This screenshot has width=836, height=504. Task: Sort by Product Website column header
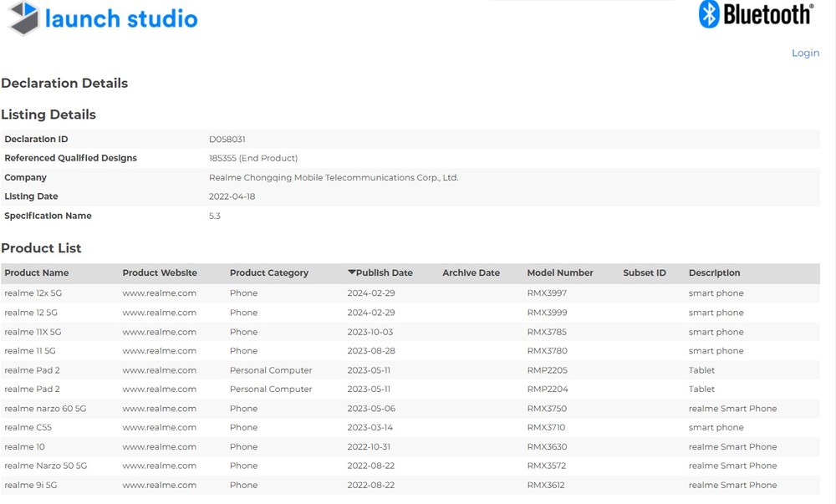tap(160, 273)
